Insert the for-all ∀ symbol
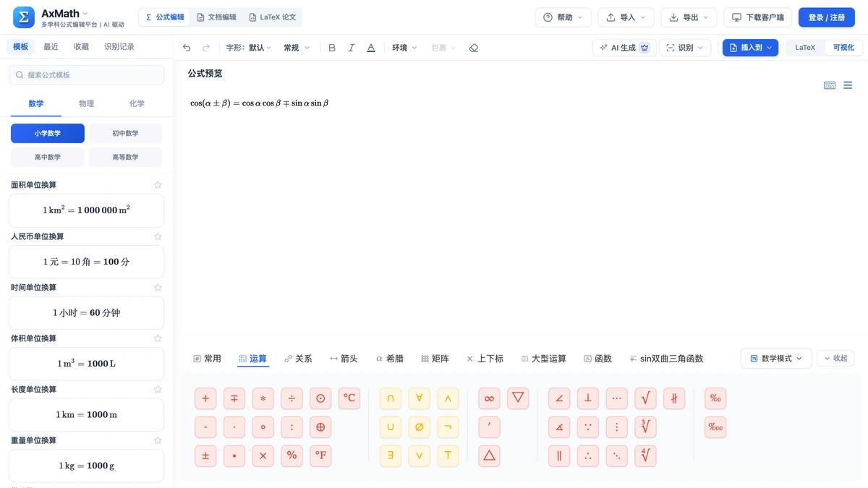868x488 pixels. 419,398
